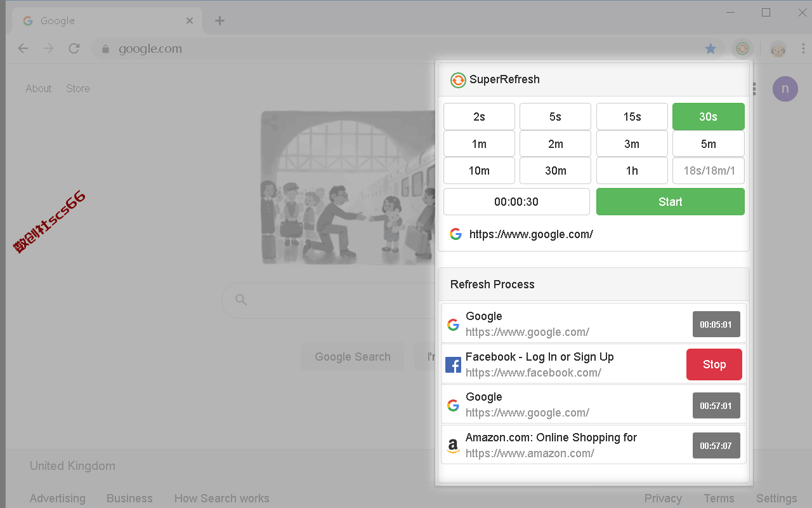Screen dimensions: 812x508
Task: Select the 2s refresh interval
Action: [x=479, y=117]
